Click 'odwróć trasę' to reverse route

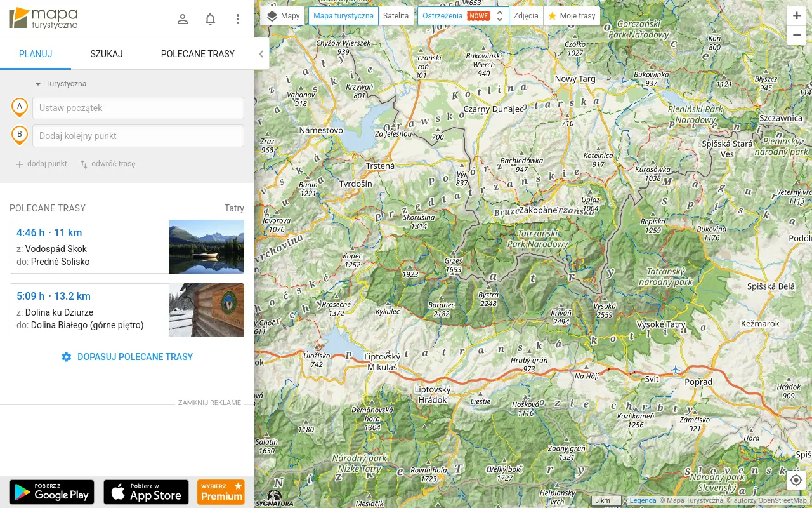(x=108, y=164)
